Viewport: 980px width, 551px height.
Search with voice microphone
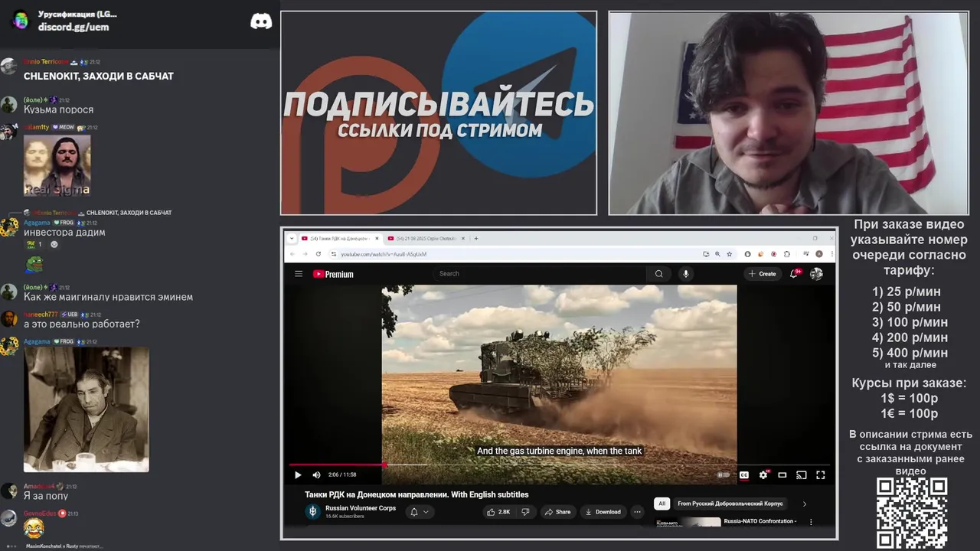pyautogui.click(x=686, y=274)
